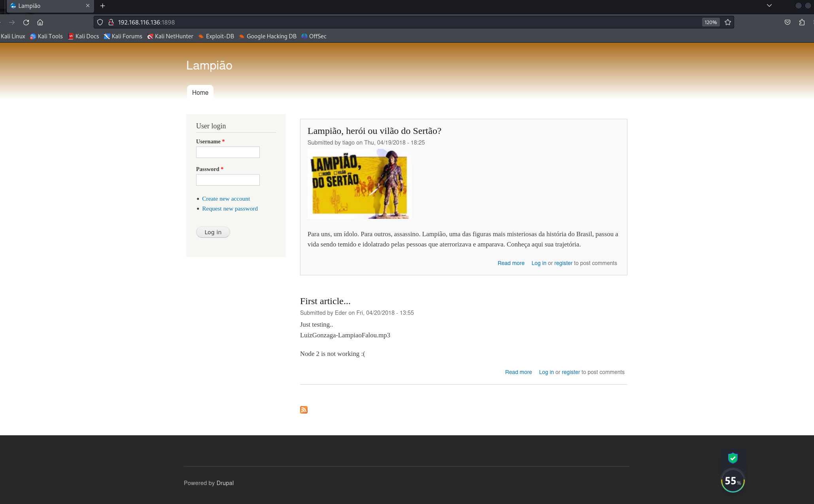The width and height of the screenshot is (814, 504).
Task: Expand the list all tabs chevron
Action: coord(769,6)
